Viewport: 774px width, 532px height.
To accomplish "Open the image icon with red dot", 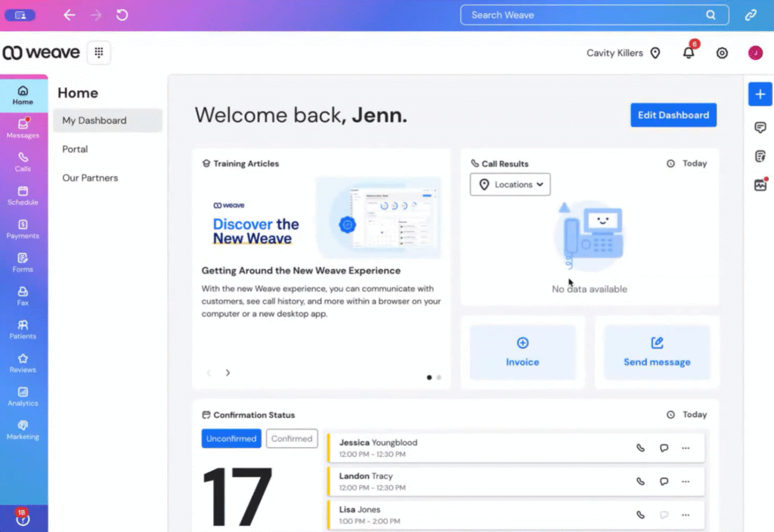I will (760, 185).
